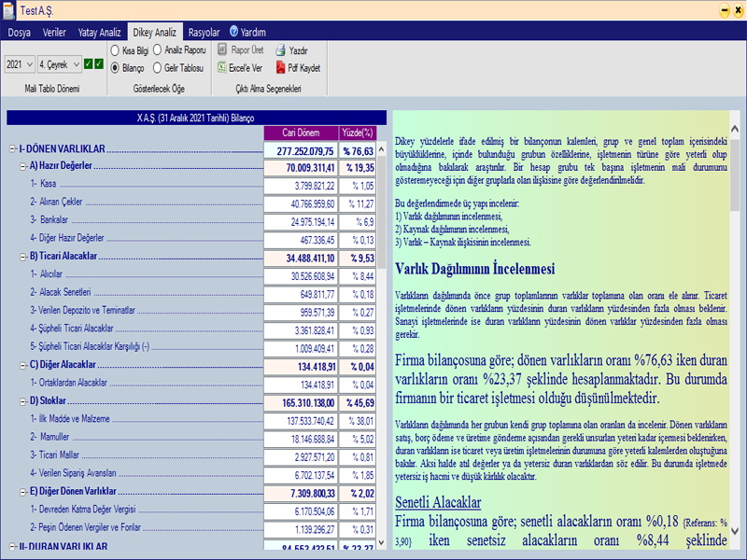The image size is (747, 560).
Task: Click scroll-down arrow of the balance table
Action: (381, 542)
